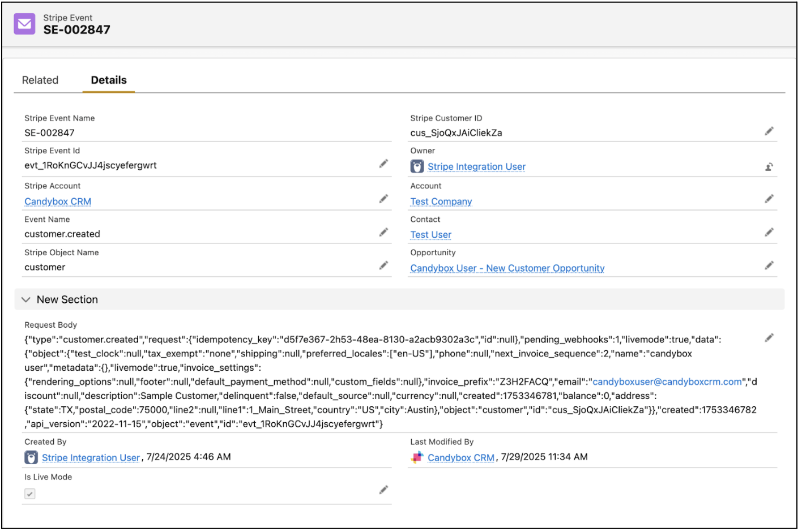Click Created By user avatar icon
This screenshot has width=802, height=532.
click(31, 457)
